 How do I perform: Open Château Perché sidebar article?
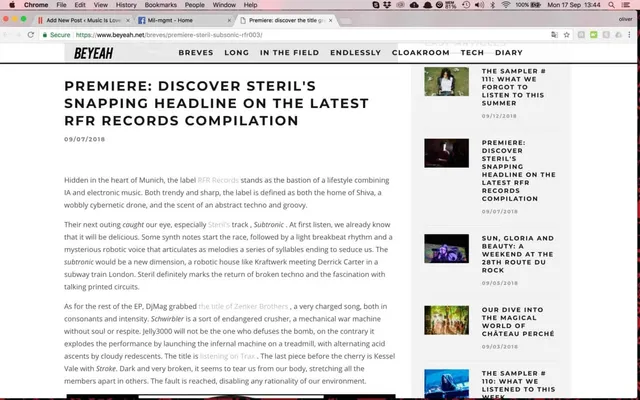(518, 322)
